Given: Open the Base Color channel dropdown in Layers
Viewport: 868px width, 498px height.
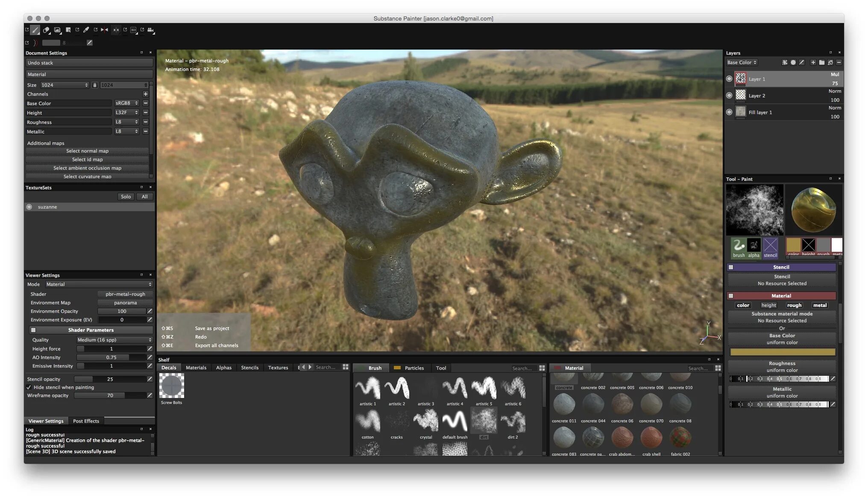Looking at the screenshot, I should tap(742, 62).
